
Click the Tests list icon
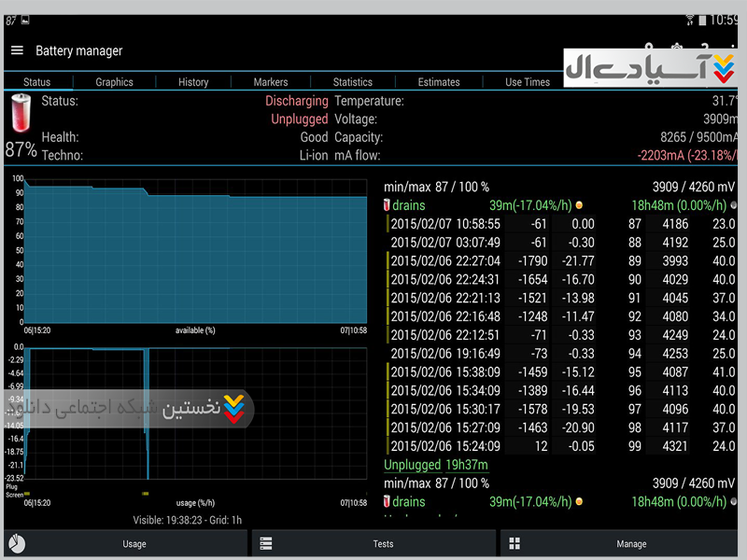coord(266,543)
